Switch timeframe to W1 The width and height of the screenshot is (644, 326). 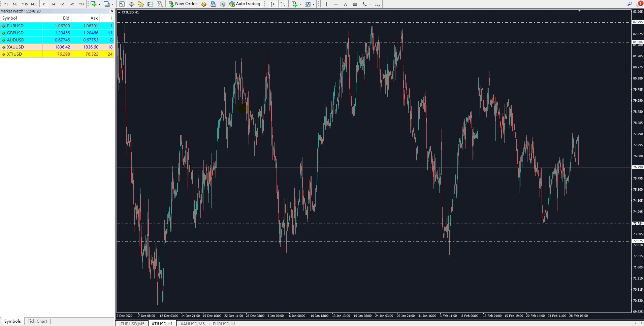[72, 4]
